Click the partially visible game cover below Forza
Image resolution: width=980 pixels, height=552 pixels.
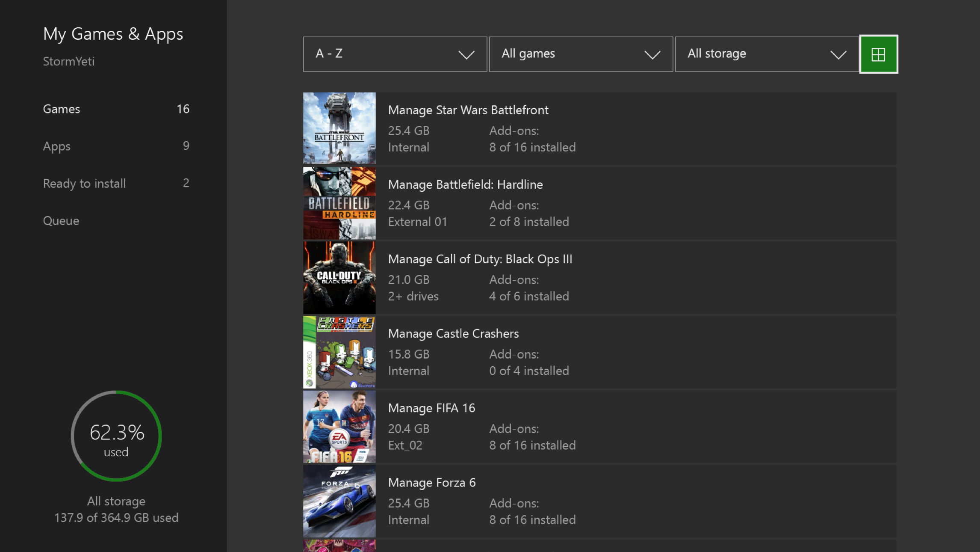tap(339, 546)
